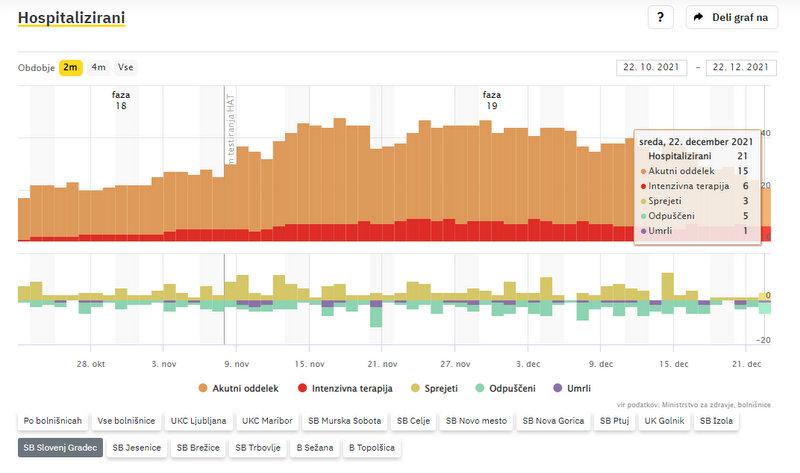Open the start date field 22. 10. 2021

[x=651, y=67]
